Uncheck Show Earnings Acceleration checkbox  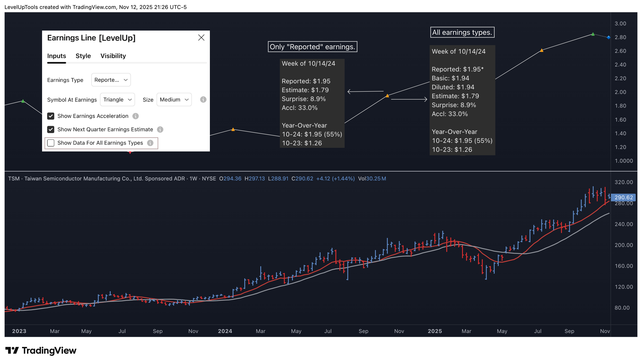click(51, 116)
